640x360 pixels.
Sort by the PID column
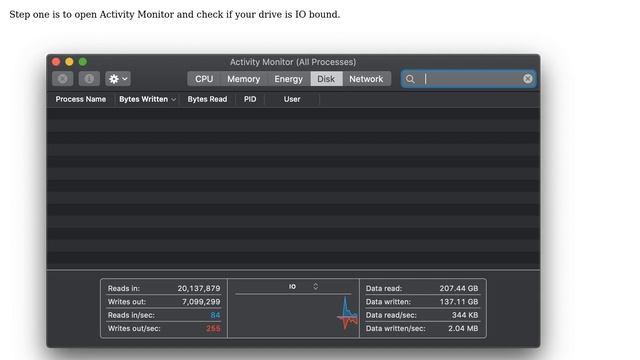click(x=250, y=99)
